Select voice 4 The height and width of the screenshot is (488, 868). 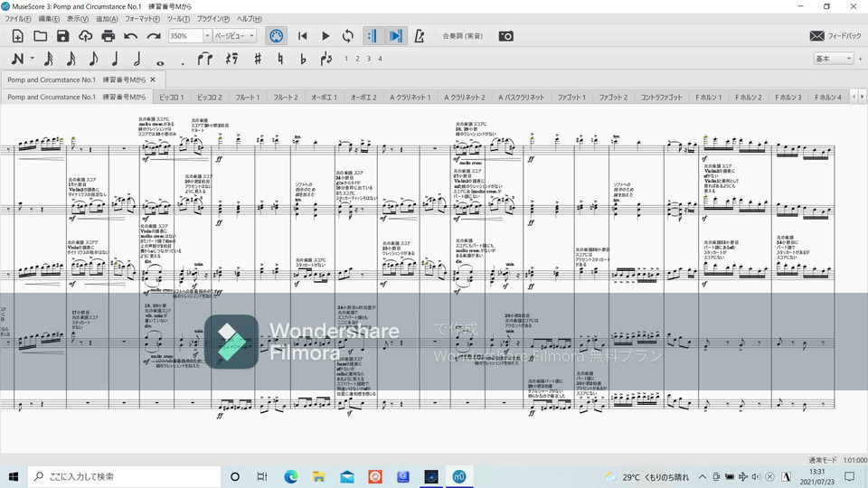click(381, 59)
